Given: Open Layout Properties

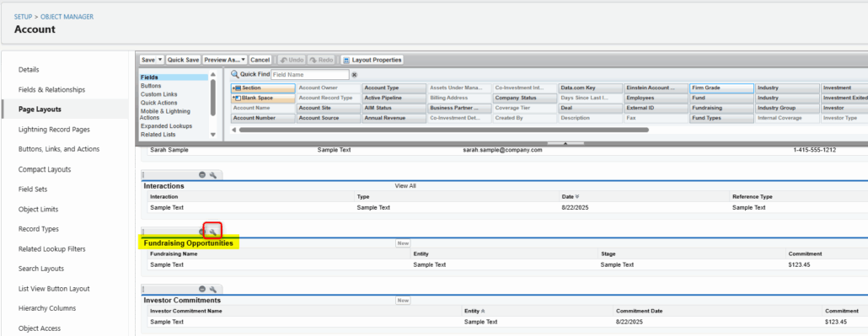Looking at the screenshot, I should (372, 60).
